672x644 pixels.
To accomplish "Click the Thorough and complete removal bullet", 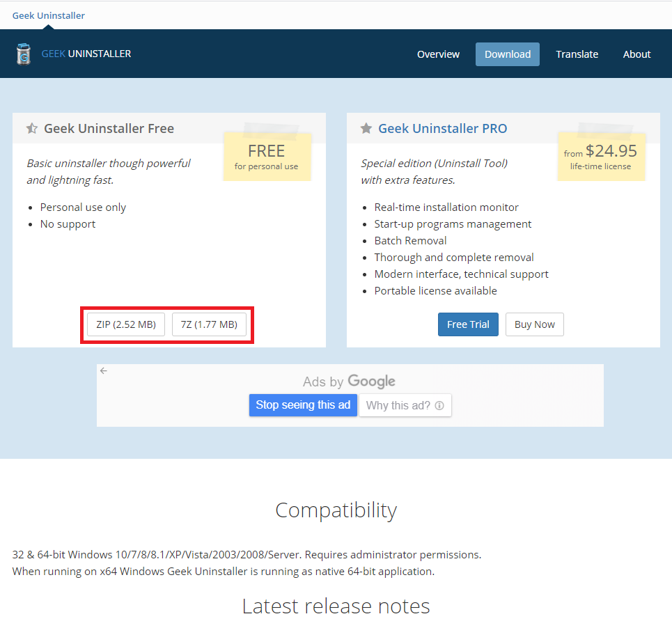I will (454, 258).
